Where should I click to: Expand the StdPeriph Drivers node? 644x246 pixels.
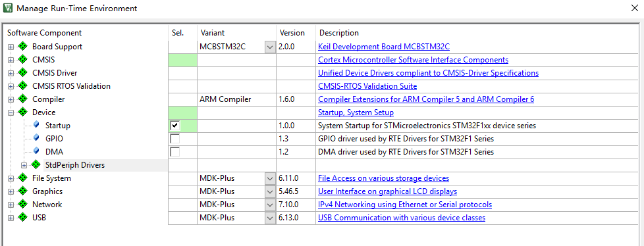click(24, 165)
